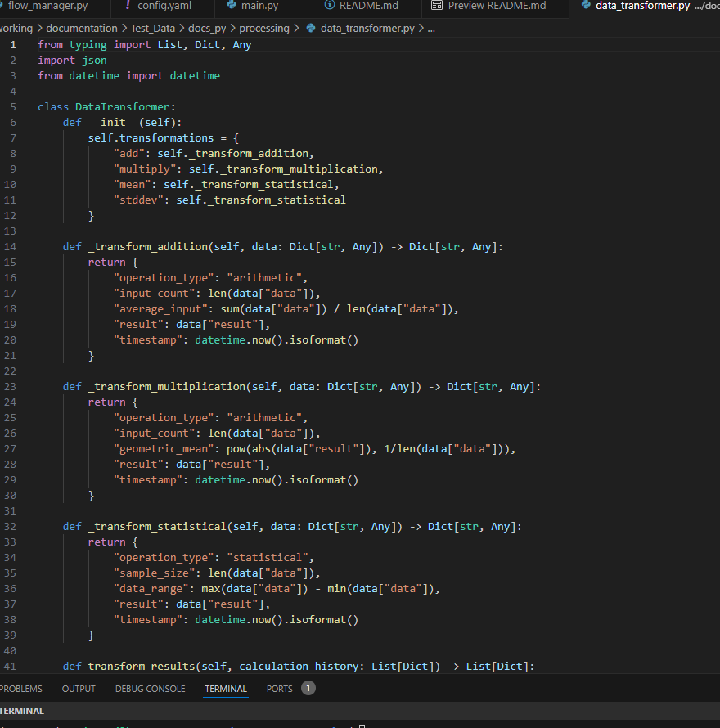Click the PORTS badge showing 1
This screenshot has width=720, height=728.
click(308, 688)
